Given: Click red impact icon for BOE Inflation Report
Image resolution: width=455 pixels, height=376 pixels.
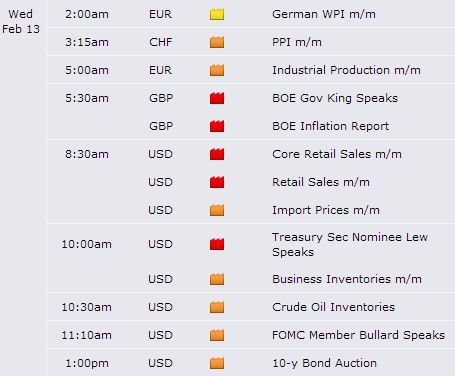Looking at the screenshot, I should click(217, 126).
